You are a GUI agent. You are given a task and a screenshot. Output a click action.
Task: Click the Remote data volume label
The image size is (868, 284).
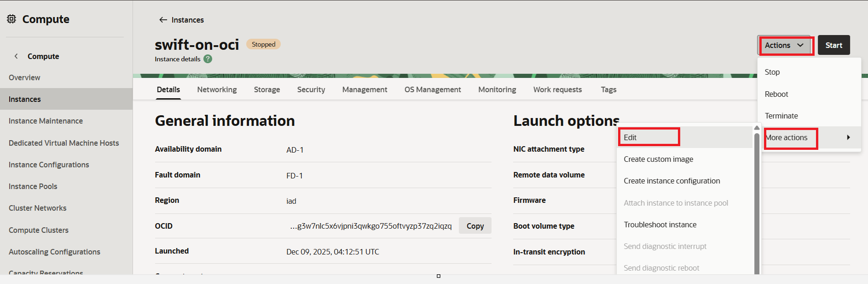tap(549, 175)
